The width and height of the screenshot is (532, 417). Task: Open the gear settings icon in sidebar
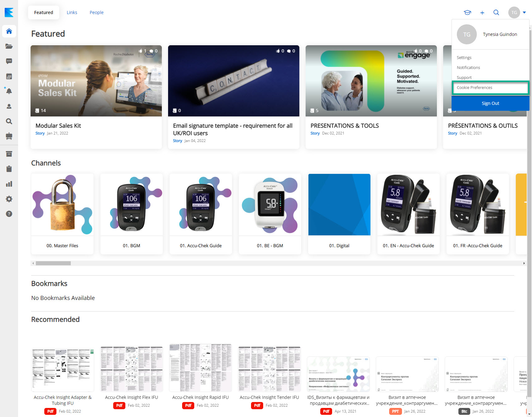(x=9, y=199)
